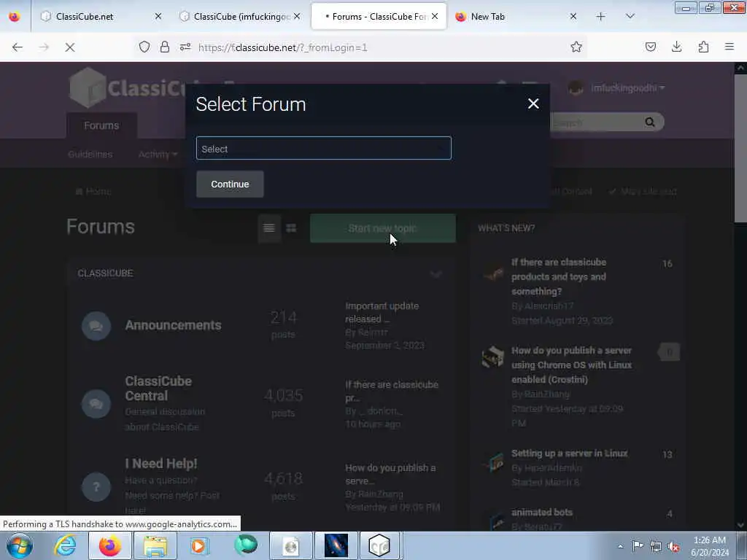
Task: Open a new browser tab
Action: pyautogui.click(x=600, y=17)
